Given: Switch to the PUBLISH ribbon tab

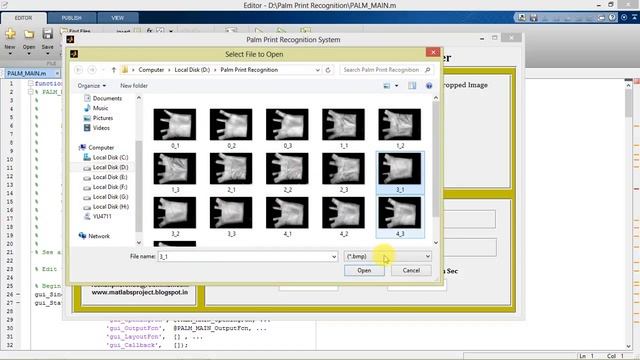Looking at the screenshot, I should coord(71,18).
